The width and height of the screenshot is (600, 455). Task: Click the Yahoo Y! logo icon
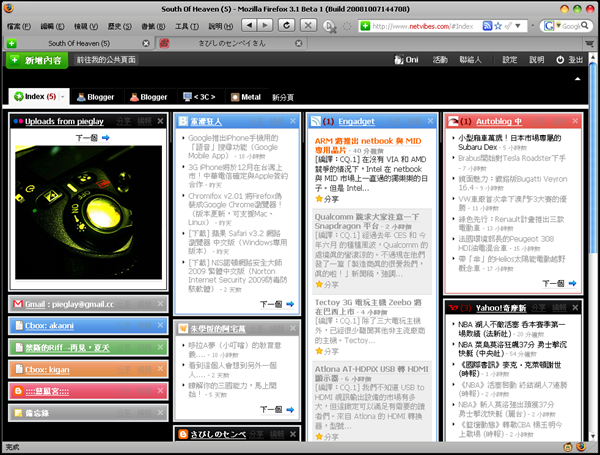tap(453, 308)
